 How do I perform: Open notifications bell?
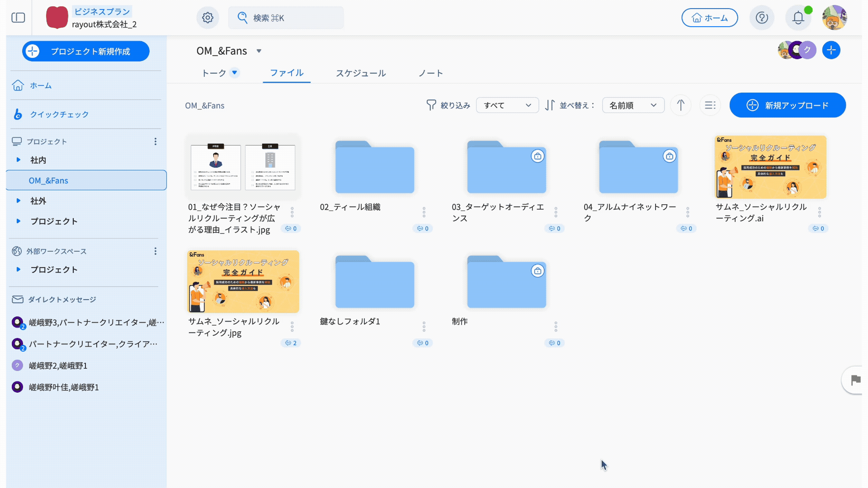(798, 18)
